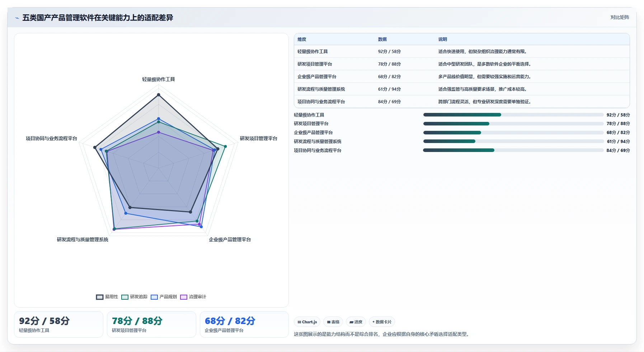
Task: Click the 轻量级协作工具 progress bar
Action: click(513, 115)
